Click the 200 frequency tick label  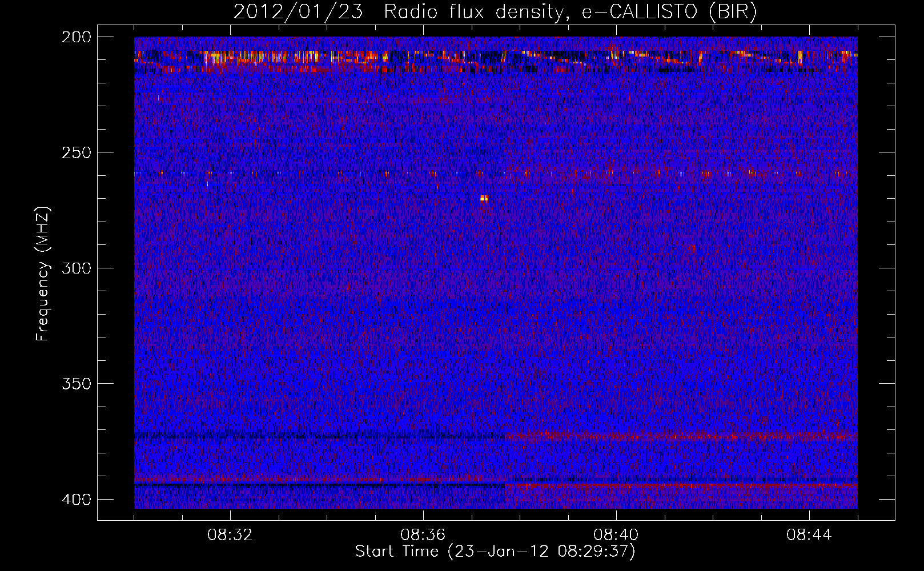[x=76, y=37]
